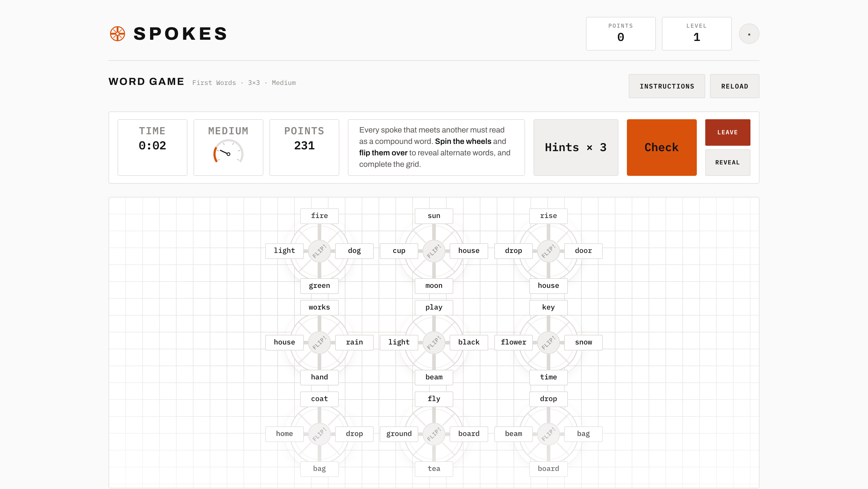The height and width of the screenshot is (489, 868).
Task: Flip the wheel between light and dog
Action: pos(319,251)
